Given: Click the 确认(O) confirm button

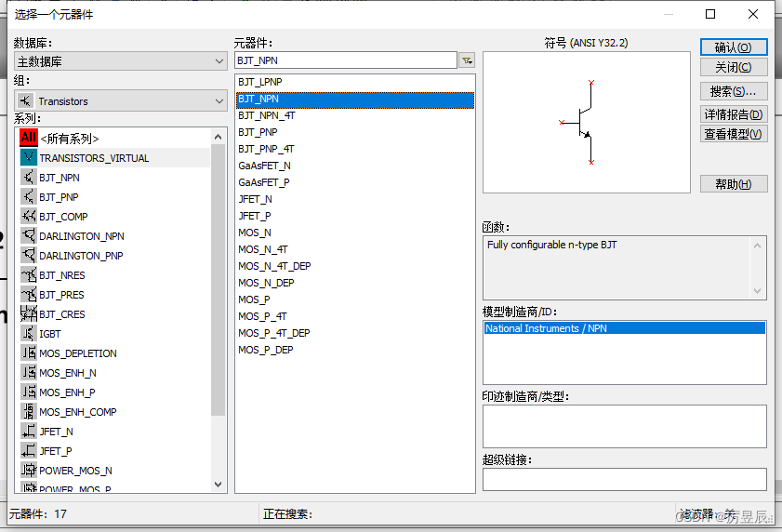Looking at the screenshot, I should tap(733, 47).
